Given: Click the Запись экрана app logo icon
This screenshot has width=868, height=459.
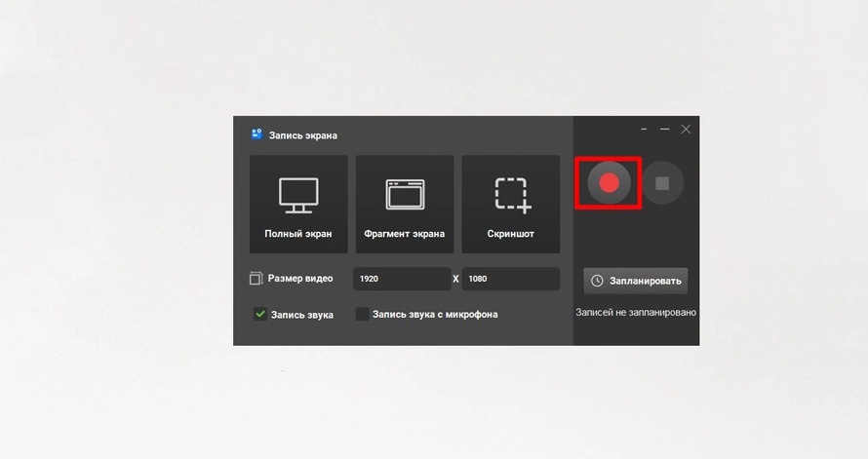Looking at the screenshot, I should pos(256,134).
